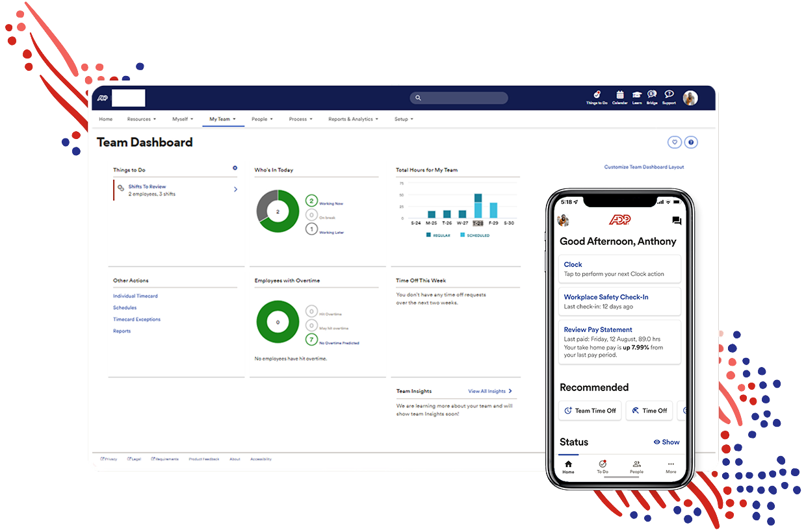Show the Status section on phone
Viewport: 806px width, 532px height.
666,442
